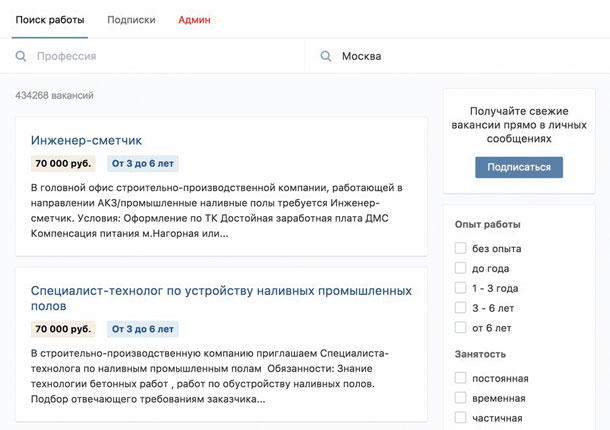Tick the частичная employment checkbox
The height and width of the screenshot is (430, 610).
coord(460,418)
